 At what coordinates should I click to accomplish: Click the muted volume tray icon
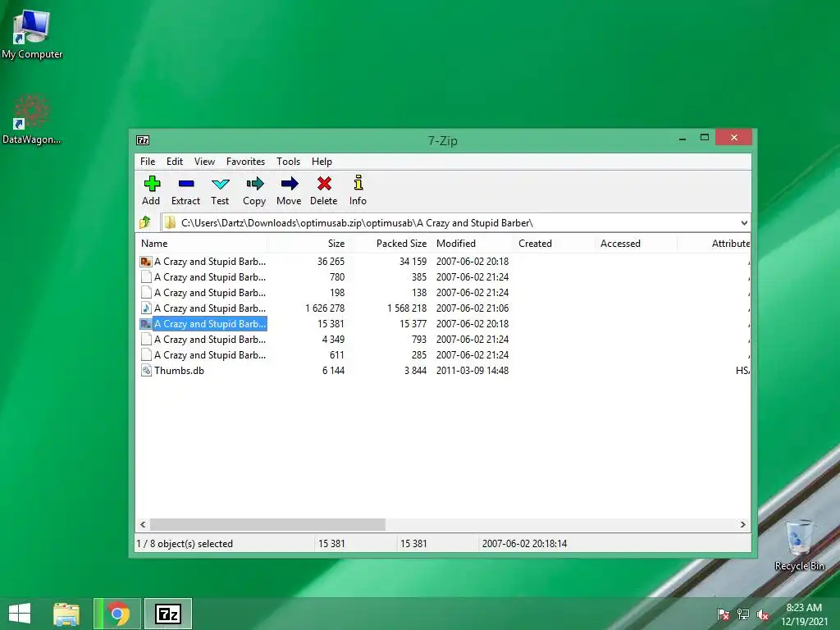763,614
